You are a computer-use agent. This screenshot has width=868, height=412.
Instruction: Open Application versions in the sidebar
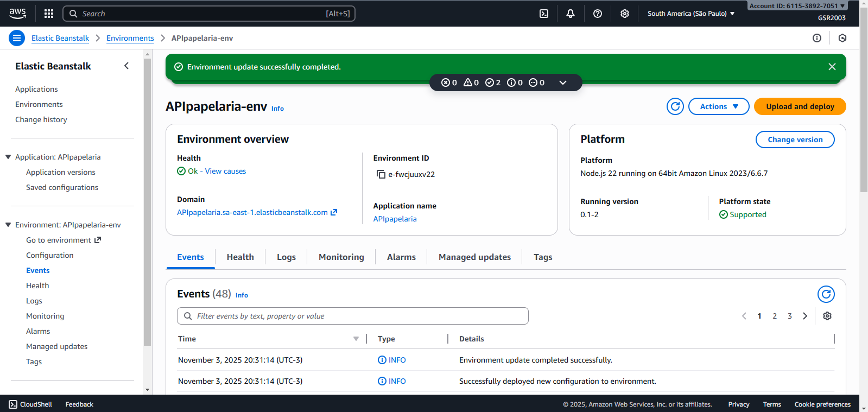click(x=61, y=172)
